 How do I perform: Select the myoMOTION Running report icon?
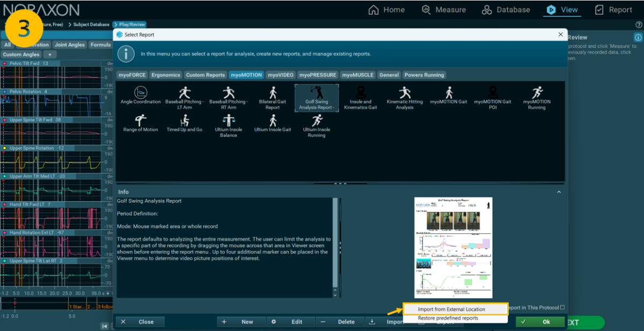point(537,98)
